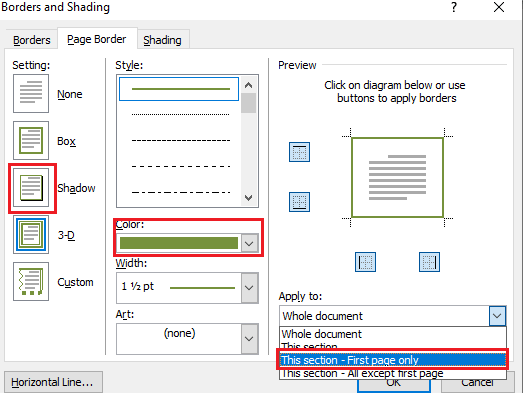The image size is (526, 393).
Task: Choose This section - First page only
Action: click(392, 360)
